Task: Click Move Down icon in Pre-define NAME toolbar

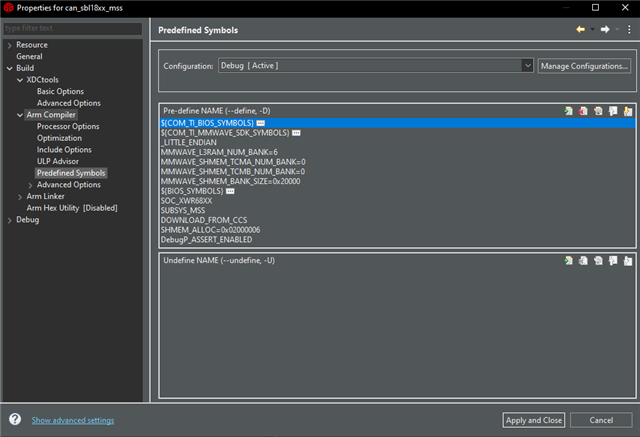Action: coord(628,111)
